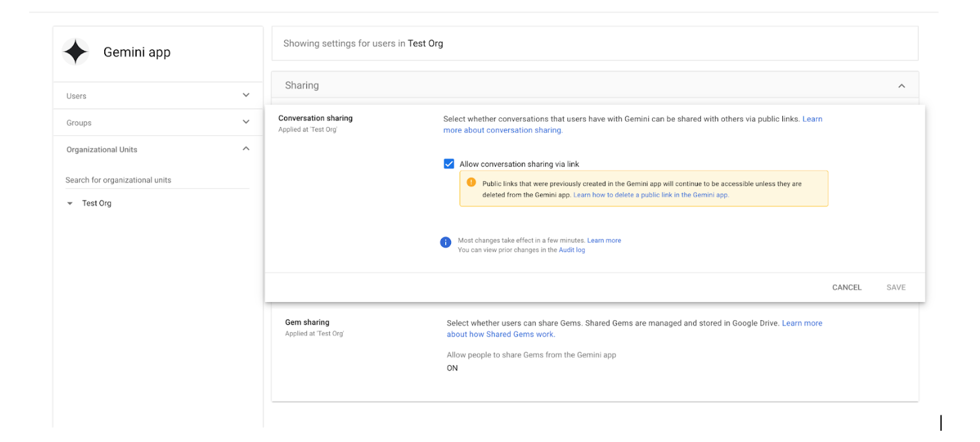
Task: Click the Learn more link next to changes notice
Action: point(604,240)
